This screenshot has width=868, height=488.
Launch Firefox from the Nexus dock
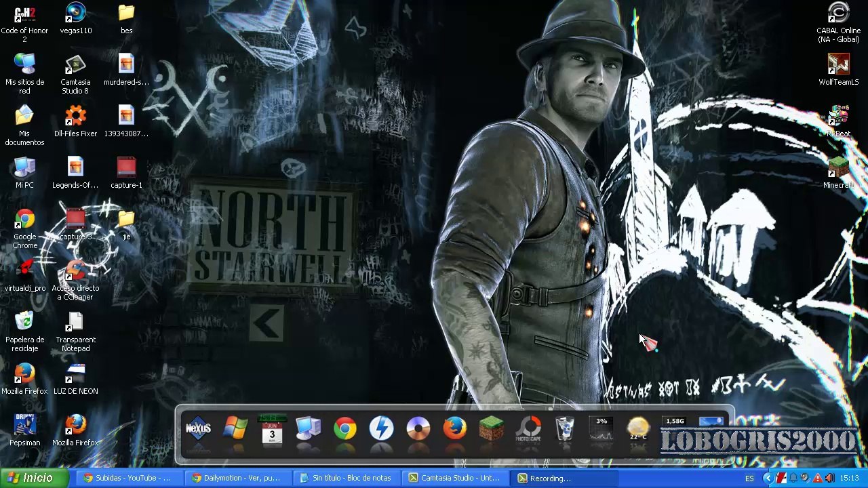point(455,428)
